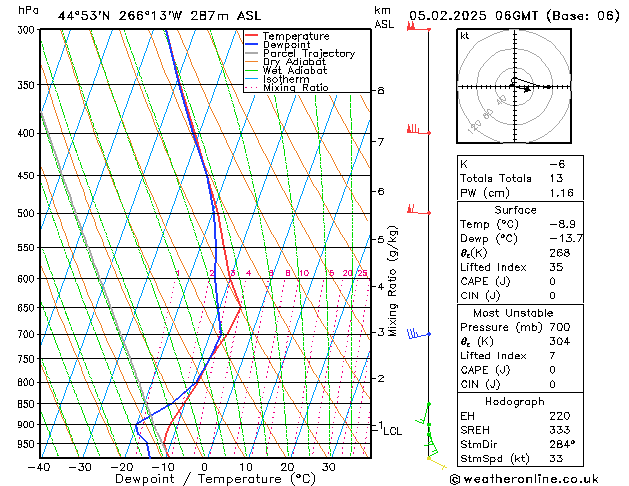The width and height of the screenshot is (629, 486).
Task: Select the 'Wet Adiabat' legend entry
Action: coord(294,70)
